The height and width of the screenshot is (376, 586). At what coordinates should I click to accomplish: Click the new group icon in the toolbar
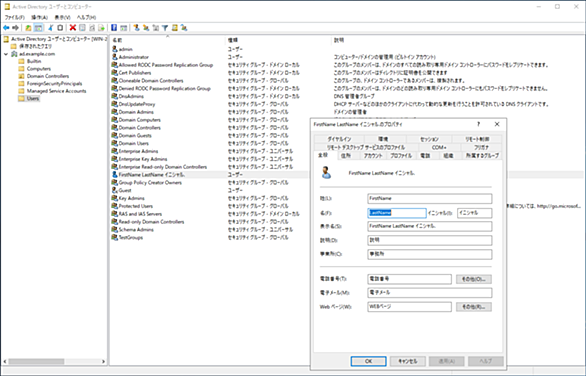146,28
